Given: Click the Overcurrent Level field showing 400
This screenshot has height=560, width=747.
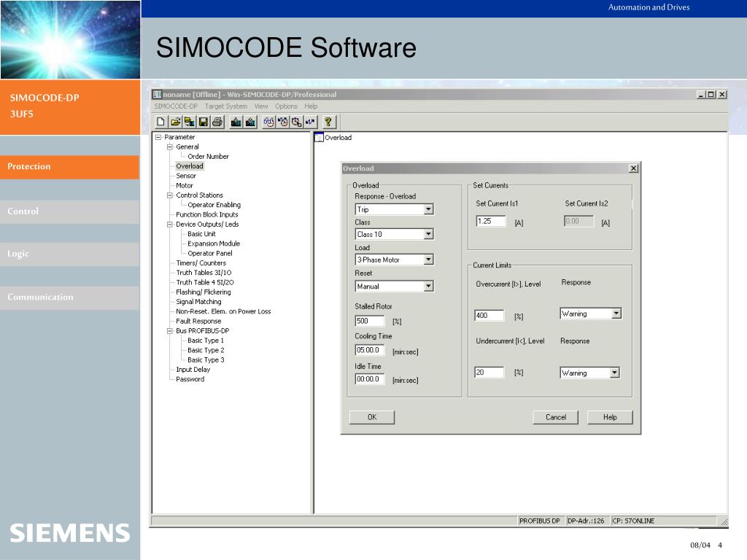Looking at the screenshot, I should point(489,315).
